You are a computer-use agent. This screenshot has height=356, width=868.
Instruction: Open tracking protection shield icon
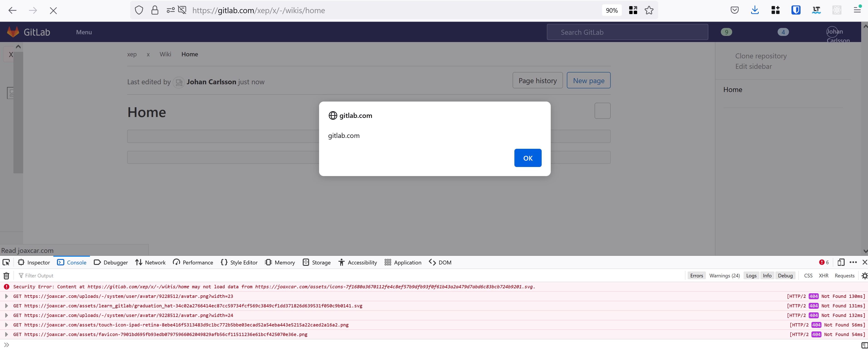click(x=139, y=10)
